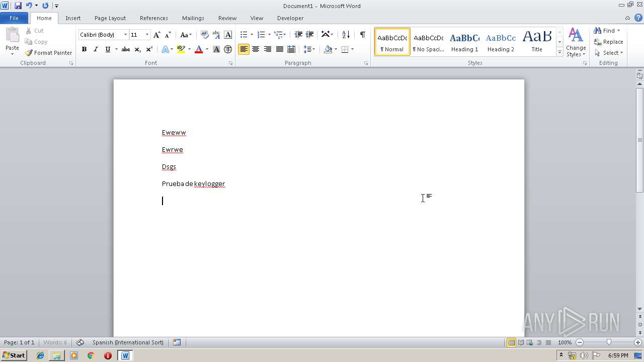Apply yellow text highlight color
This screenshot has width=644, height=362.
181,49
